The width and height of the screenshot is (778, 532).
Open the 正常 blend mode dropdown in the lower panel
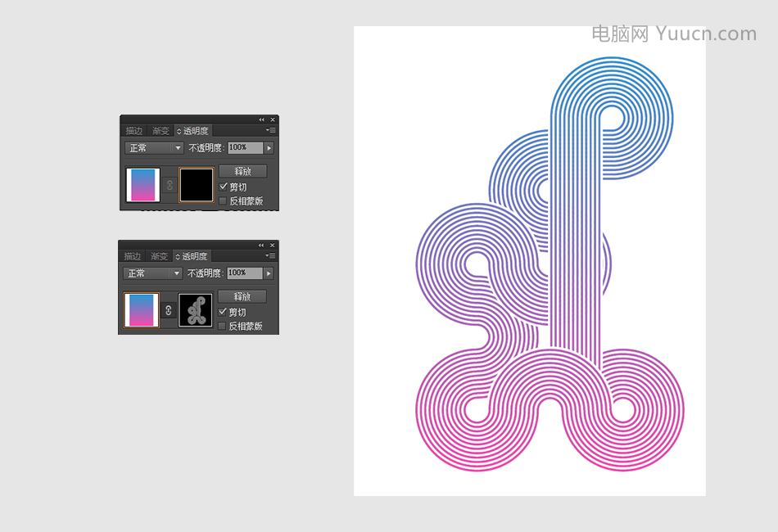(x=152, y=273)
